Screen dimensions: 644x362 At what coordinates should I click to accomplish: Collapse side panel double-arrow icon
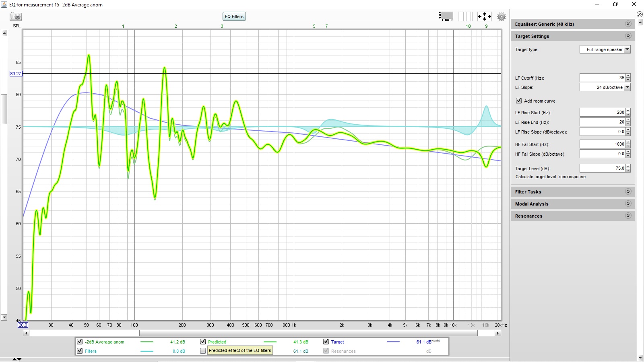tap(640, 14)
